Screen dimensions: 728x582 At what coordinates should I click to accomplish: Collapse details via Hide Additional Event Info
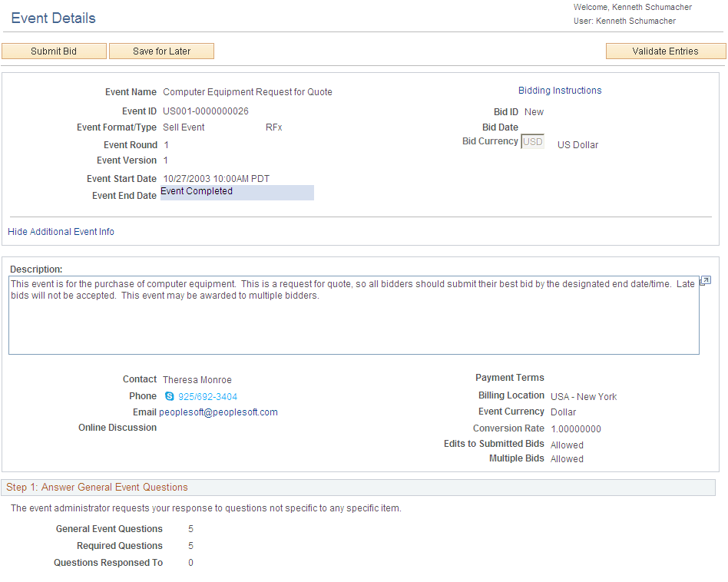coord(61,231)
